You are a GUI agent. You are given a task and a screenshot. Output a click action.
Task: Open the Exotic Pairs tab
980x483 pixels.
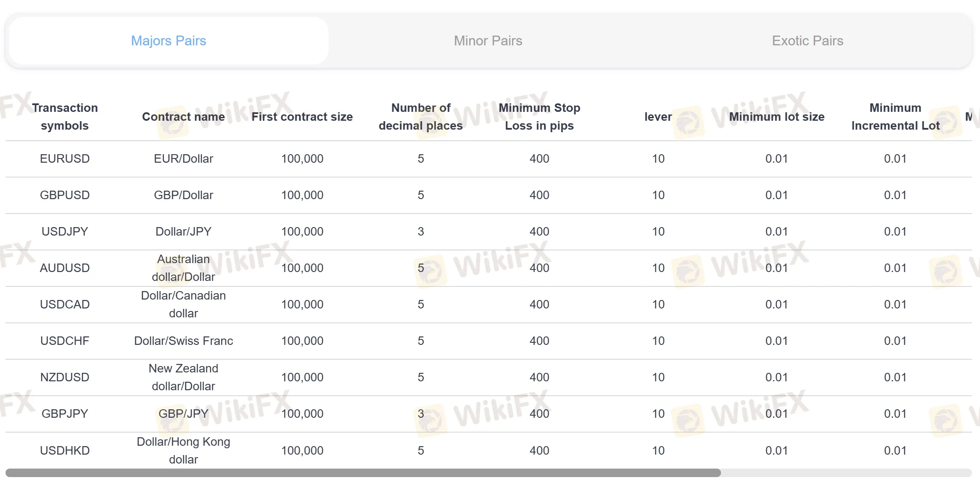(x=807, y=40)
